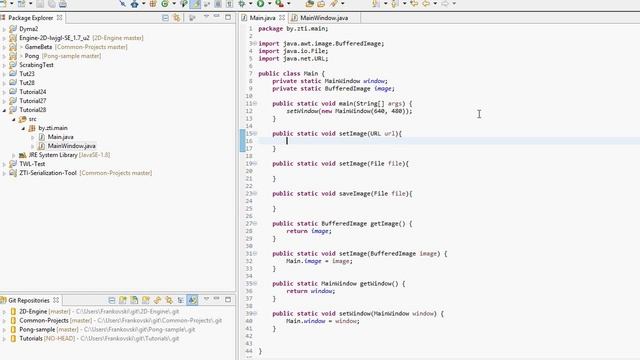Image resolution: width=640 pixels, height=360 pixels.
Task: Select the Pong project
Action: pos(31,56)
